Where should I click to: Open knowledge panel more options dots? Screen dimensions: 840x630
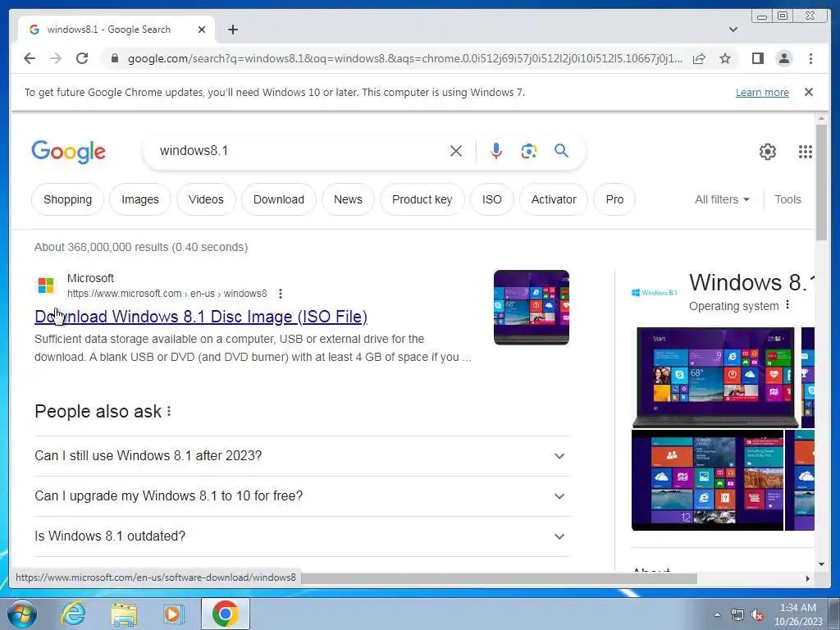[x=787, y=305]
